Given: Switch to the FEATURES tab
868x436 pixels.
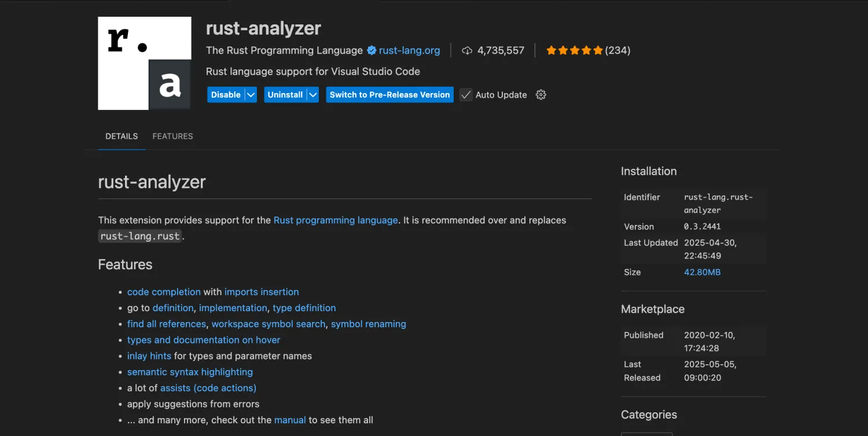Looking at the screenshot, I should pos(172,136).
